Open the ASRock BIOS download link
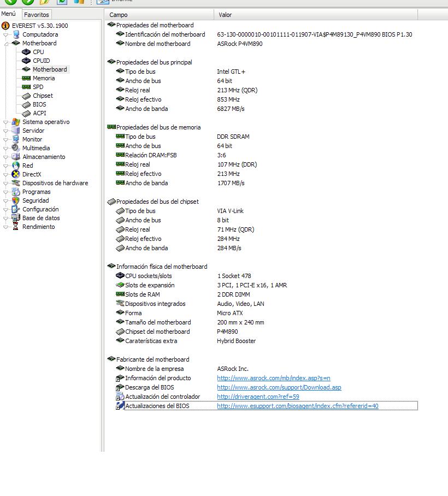This screenshot has width=448, height=496. tap(279, 387)
